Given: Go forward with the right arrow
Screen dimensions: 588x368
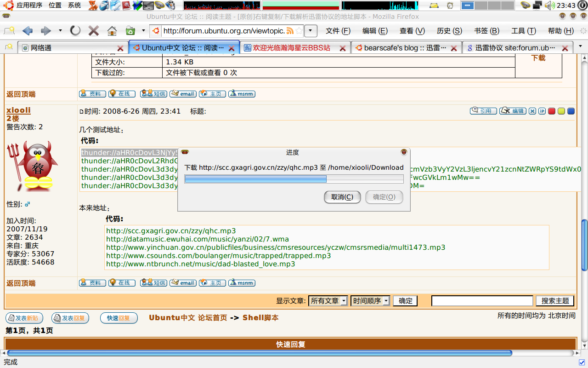Looking at the screenshot, I should [46, 31].
